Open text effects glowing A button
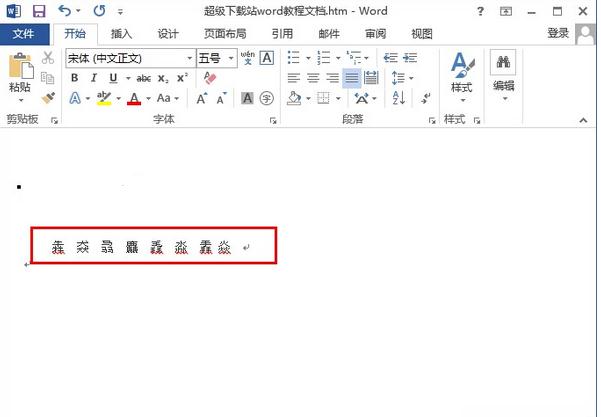Viewport: 601px width, 417px height. point(75,99)
